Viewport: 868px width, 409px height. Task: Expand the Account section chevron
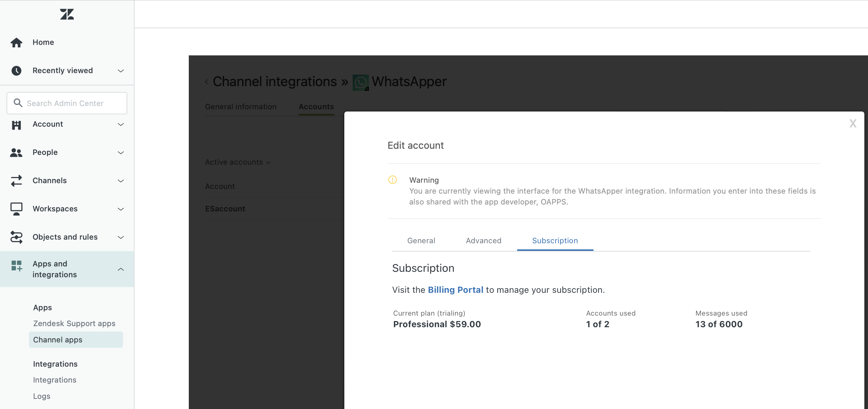[x=121, y=125]
